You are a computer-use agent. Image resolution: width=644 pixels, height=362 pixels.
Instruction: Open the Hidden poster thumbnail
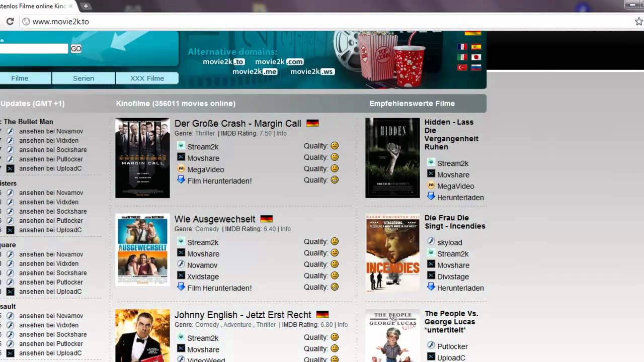[x=392, y=158]
